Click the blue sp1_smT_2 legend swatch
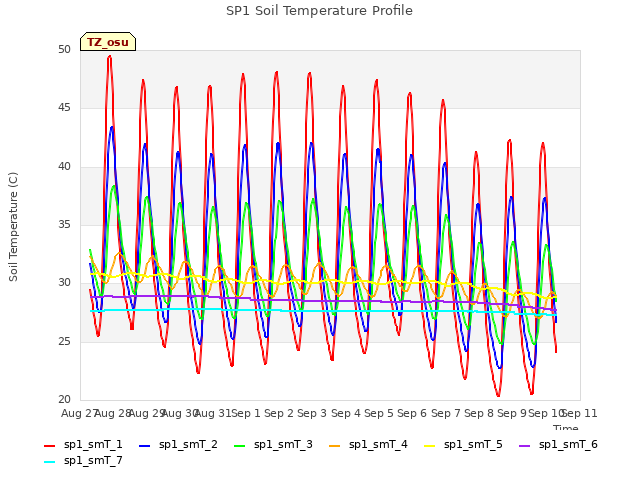 [144, 446]
